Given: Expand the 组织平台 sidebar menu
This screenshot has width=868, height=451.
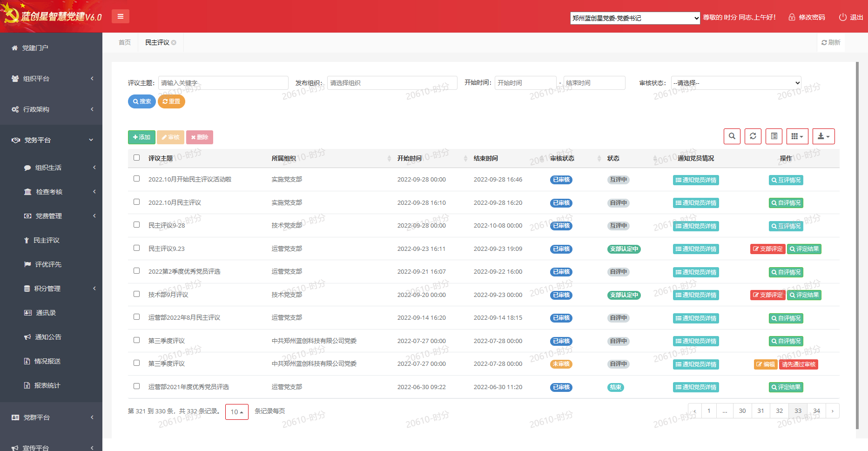Looking at the screenshot, I should pos(51,79).
